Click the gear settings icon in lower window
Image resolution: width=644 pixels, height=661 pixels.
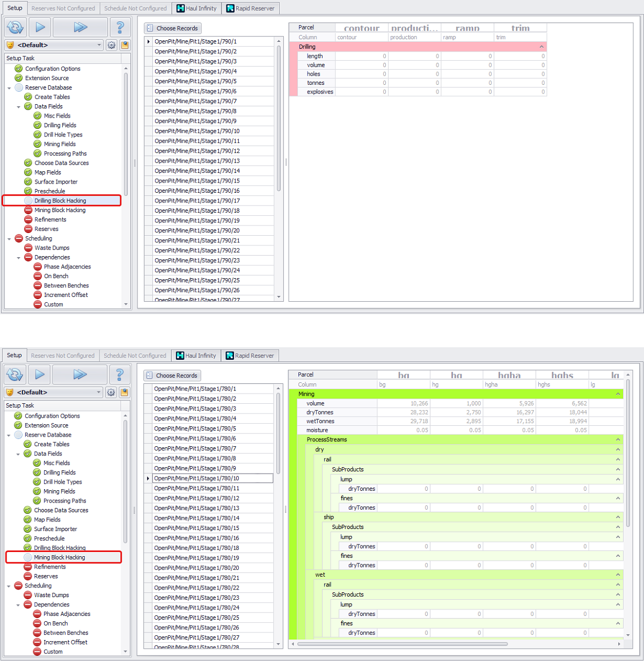pos(111,393)
